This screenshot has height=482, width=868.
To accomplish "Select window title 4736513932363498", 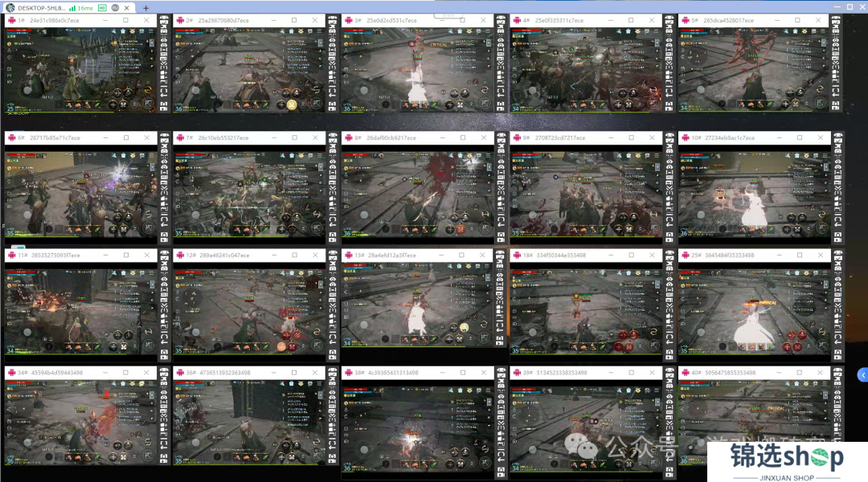I will (225, 373).
